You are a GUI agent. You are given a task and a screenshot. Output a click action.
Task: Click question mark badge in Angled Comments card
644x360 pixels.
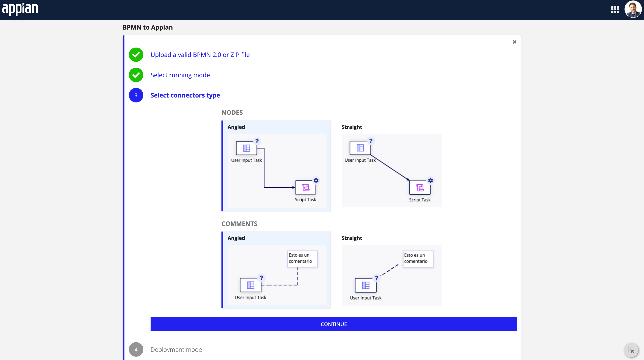coord(261,278)
